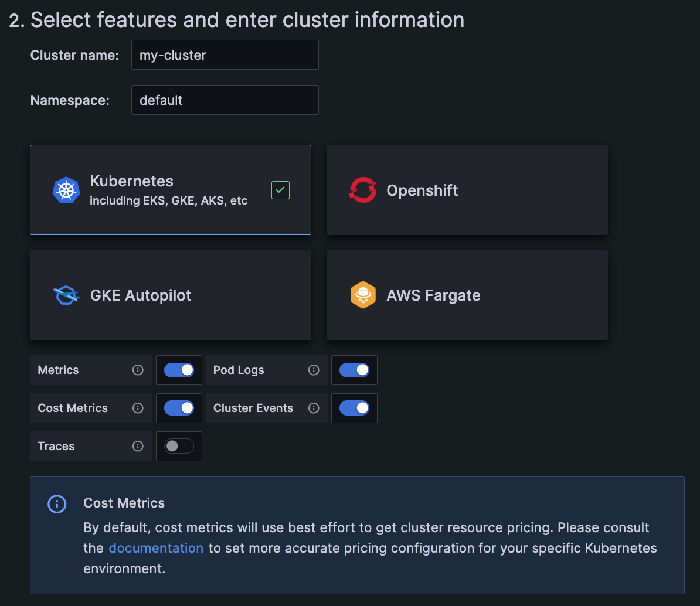Choose the AWS Fargate platform card
The height and width of the screenshot is (606, 700).
pyautogui.click(x=467, y=295)
